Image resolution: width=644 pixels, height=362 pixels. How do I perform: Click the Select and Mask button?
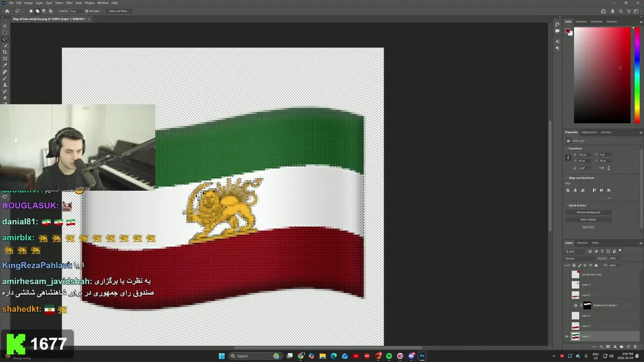coord(119,11)
